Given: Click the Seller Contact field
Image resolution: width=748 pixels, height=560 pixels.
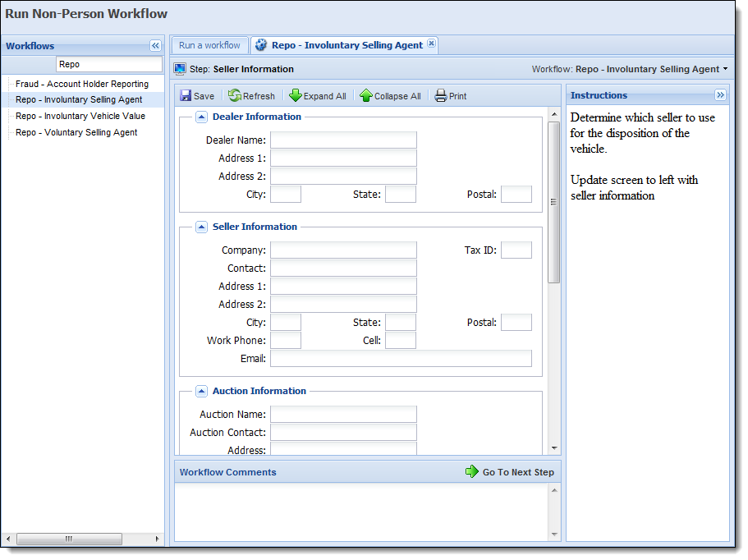Looking at the screenshot, I should coord(343,269).
